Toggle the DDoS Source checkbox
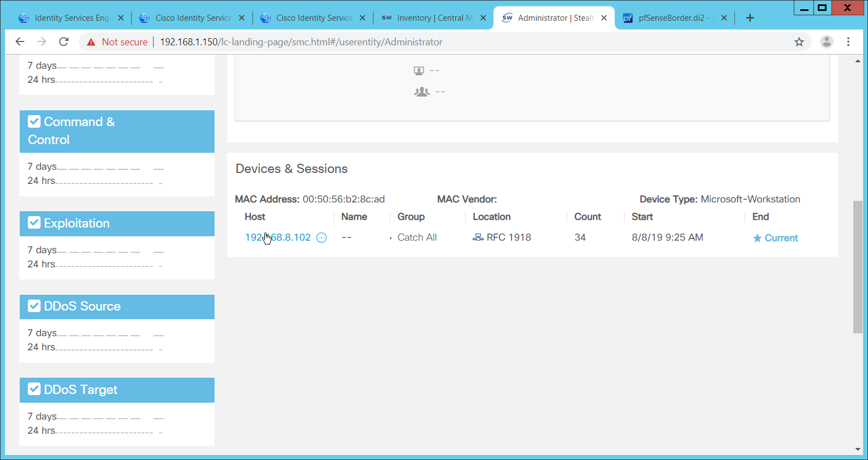This screenshot has width=868, height=460. [34, 306]
